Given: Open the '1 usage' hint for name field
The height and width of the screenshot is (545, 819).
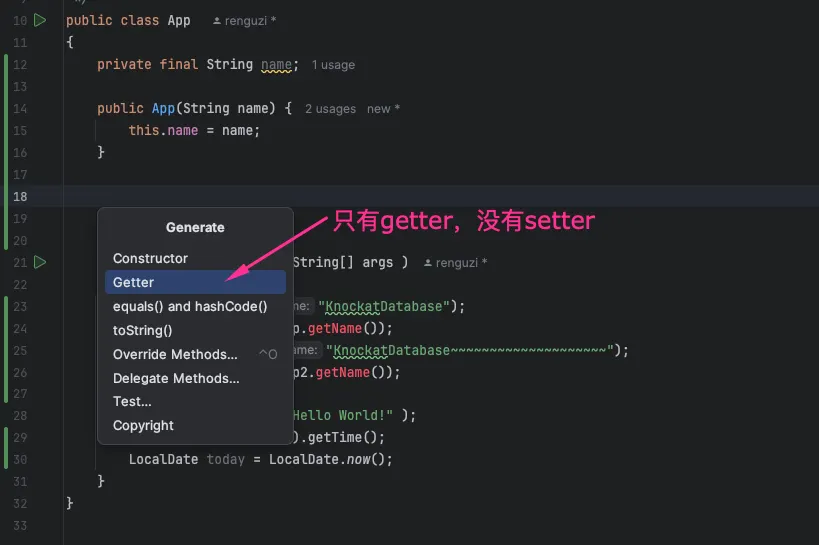Looking at the screenshot, I should [333, 65].
